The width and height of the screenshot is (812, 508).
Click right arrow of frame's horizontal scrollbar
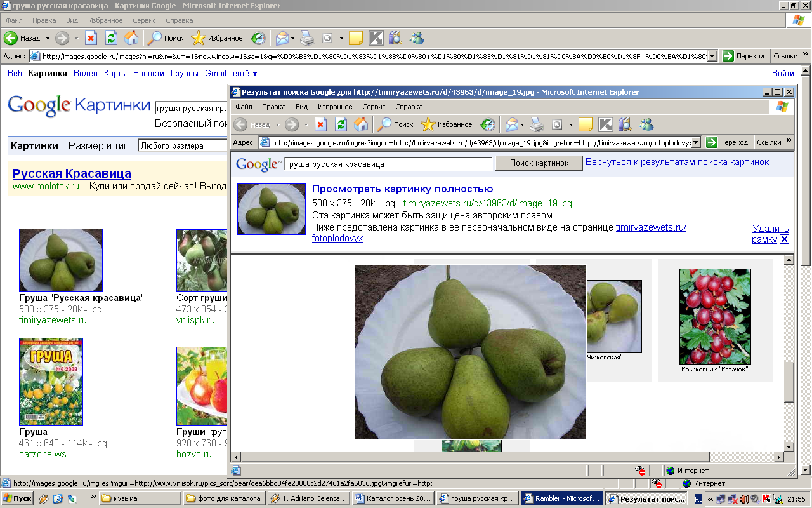[x=779, y=457]
